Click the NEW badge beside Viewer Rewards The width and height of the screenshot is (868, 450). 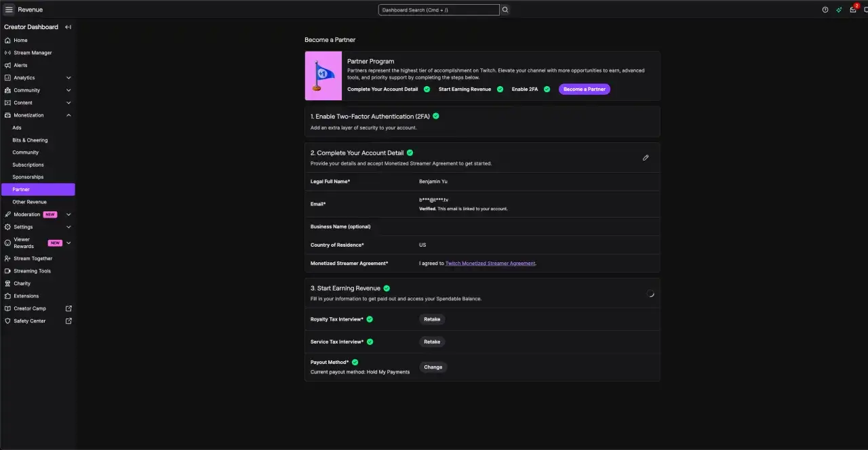[55, 243]
